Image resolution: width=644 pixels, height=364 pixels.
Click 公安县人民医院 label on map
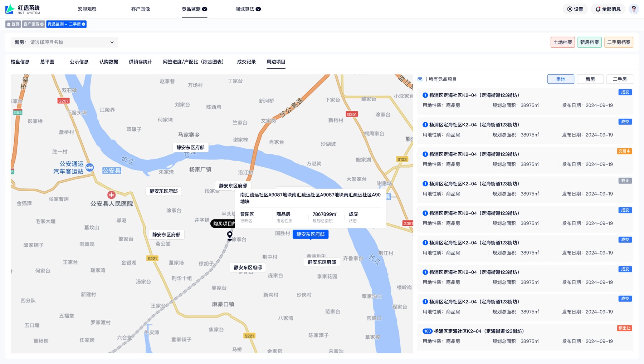click(112, 204)
